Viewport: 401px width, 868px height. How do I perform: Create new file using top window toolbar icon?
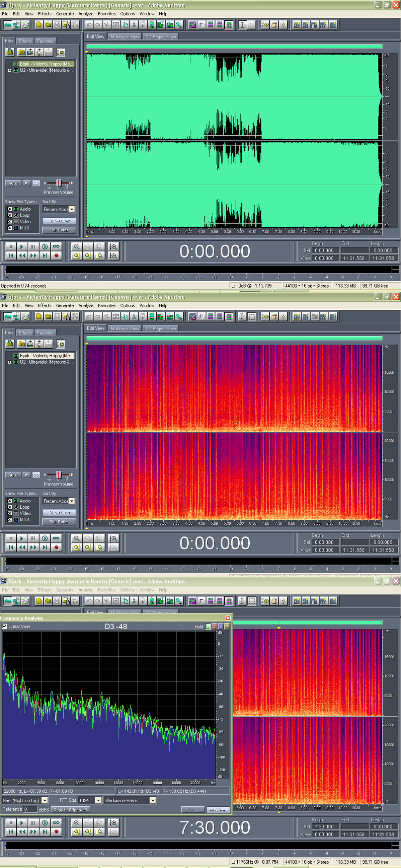(39, 25)
